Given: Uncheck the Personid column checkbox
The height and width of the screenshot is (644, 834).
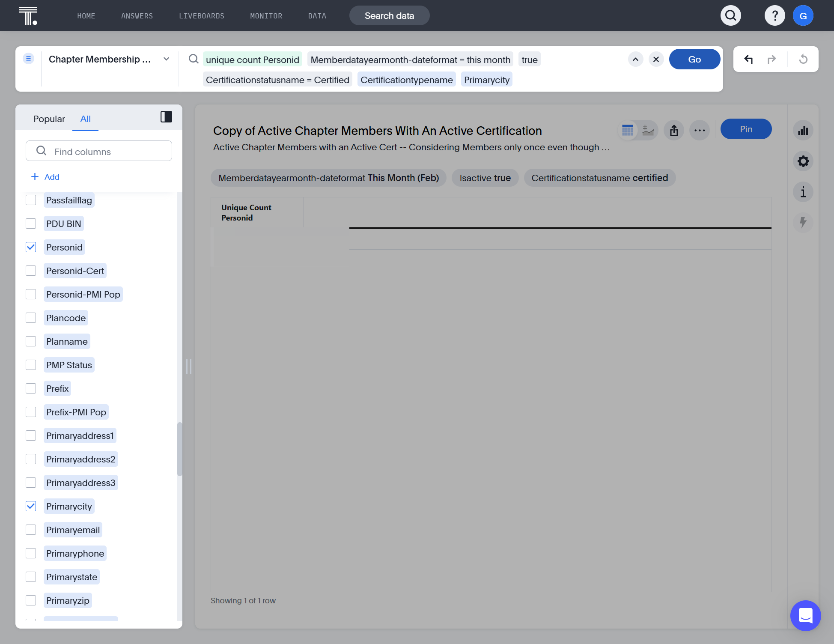Looking at the screenshot, I should pyautogui.click(x=31, y=247).
